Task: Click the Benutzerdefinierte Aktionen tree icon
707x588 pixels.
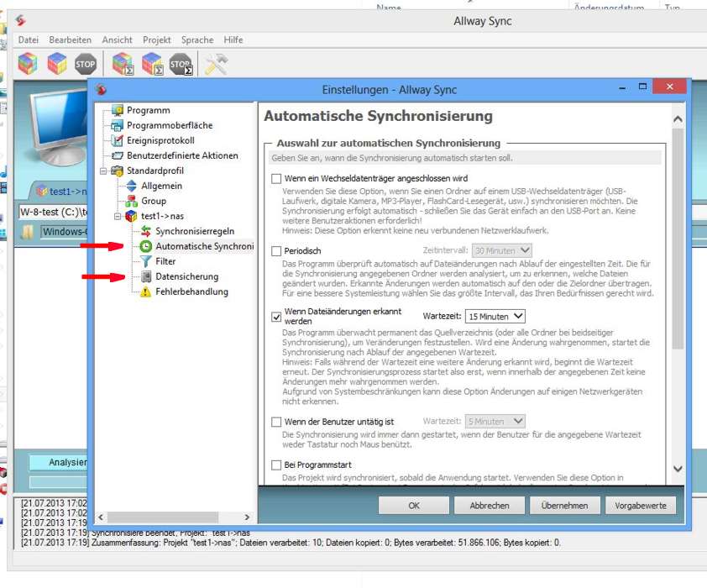Action: 118,155
